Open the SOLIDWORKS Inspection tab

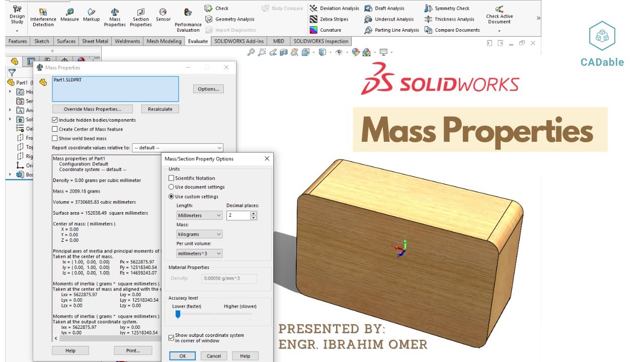point(321,41)
